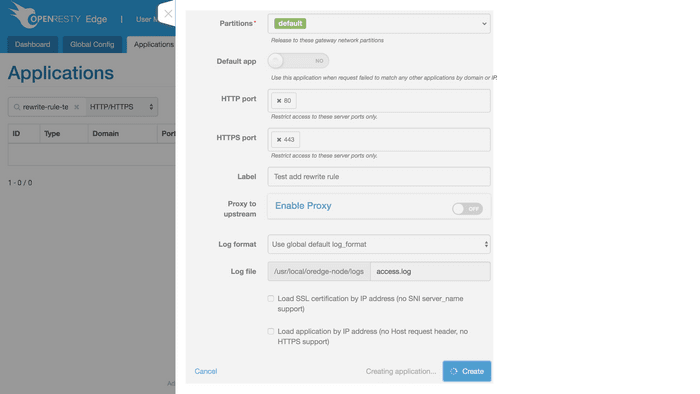Screen dimensions: 700x394
Task: Check Load application by IP address
Action: (271, 331)
